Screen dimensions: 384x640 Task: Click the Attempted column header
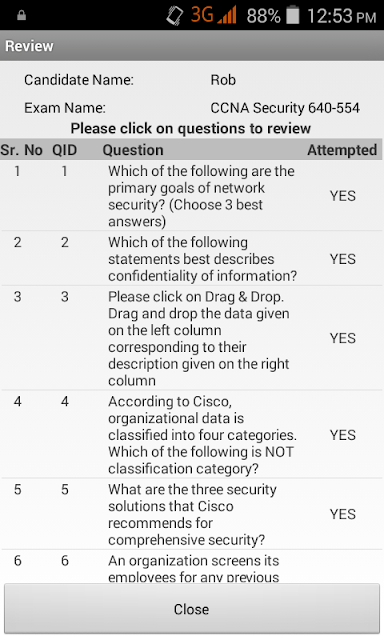342,150
